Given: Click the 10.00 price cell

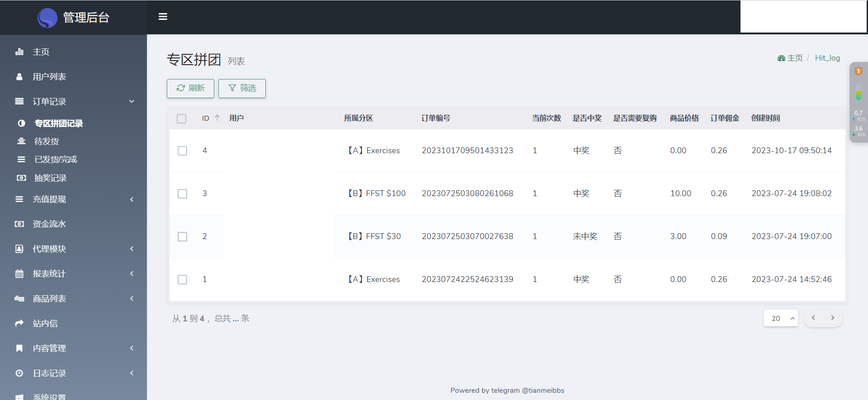Looking at the screenshot, I should coord(680,193).
